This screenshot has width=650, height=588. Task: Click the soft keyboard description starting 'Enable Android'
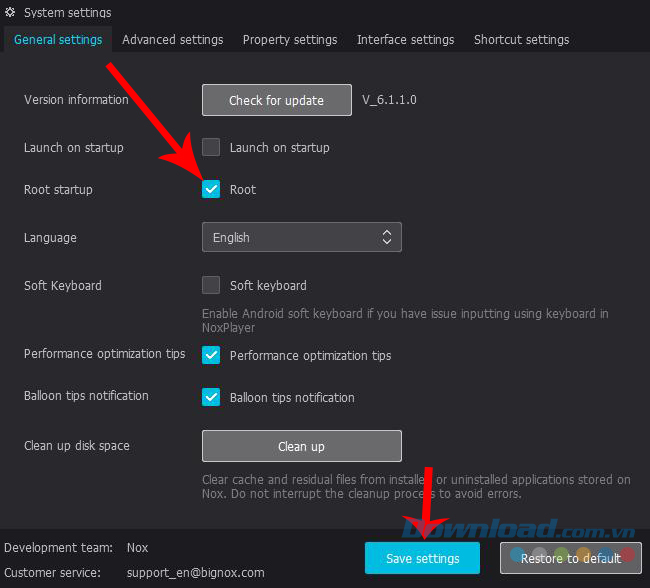(405, 321)
